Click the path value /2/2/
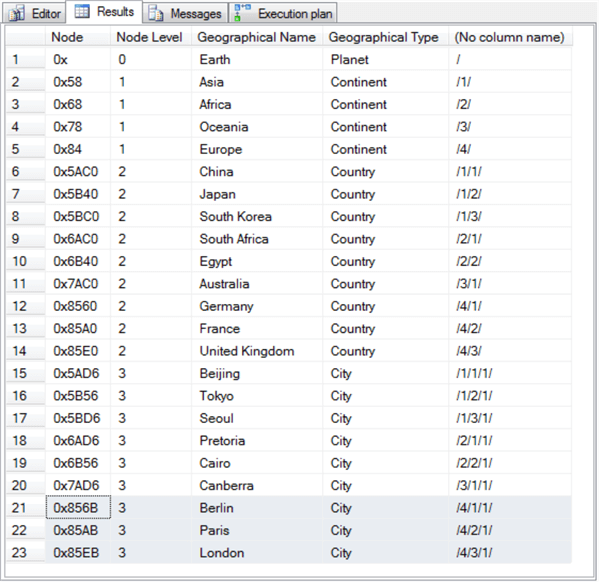The image size is (599, 582). tap(510, 261)
